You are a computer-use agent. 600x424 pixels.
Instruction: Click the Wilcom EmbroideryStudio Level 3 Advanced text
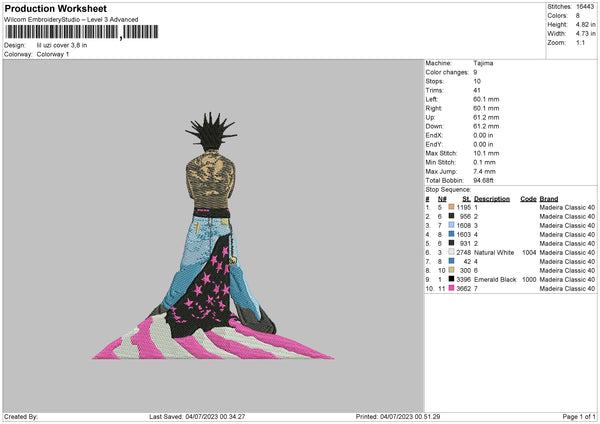point(71,20)
